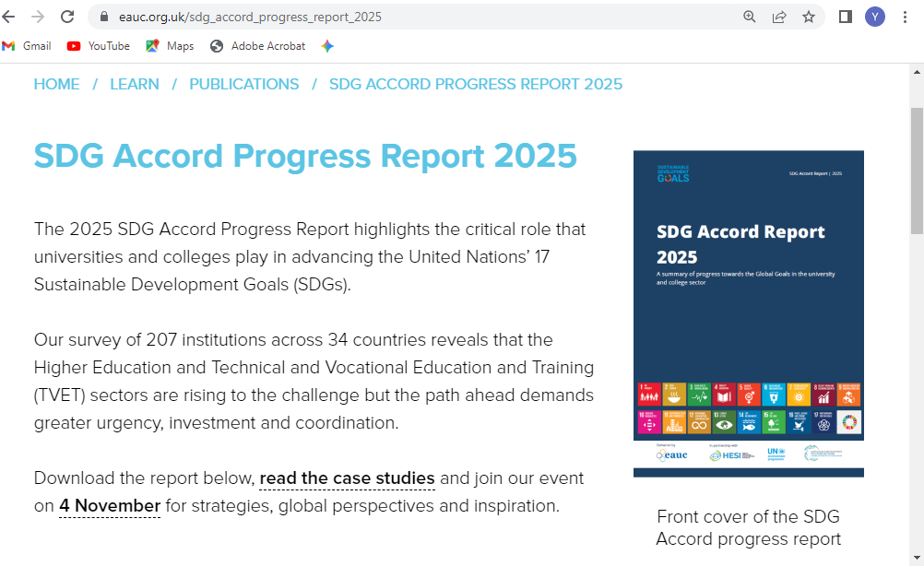
Task: Navigate to PUBLICATIONS breadcrumb
Action: (244, 85)
